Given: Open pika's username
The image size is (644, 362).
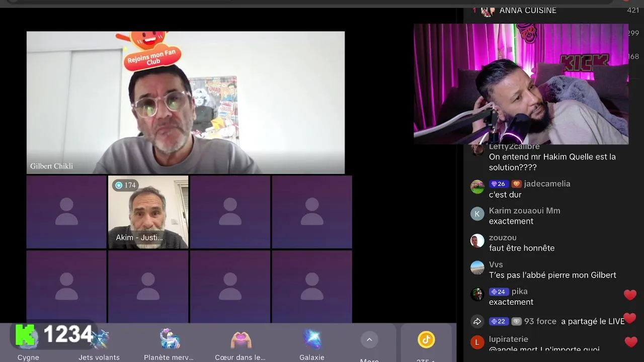Looking at the screenshot, I should [x=519, y=291].
